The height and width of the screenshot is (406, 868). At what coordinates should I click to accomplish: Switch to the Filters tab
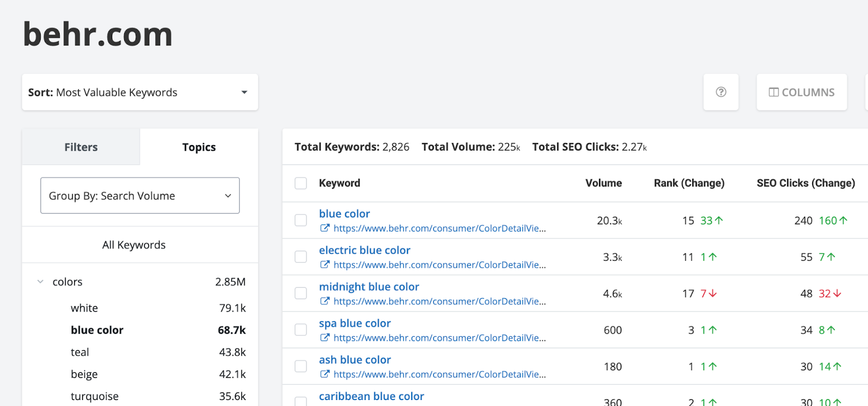pyautogui.click(x=81, y=147)
